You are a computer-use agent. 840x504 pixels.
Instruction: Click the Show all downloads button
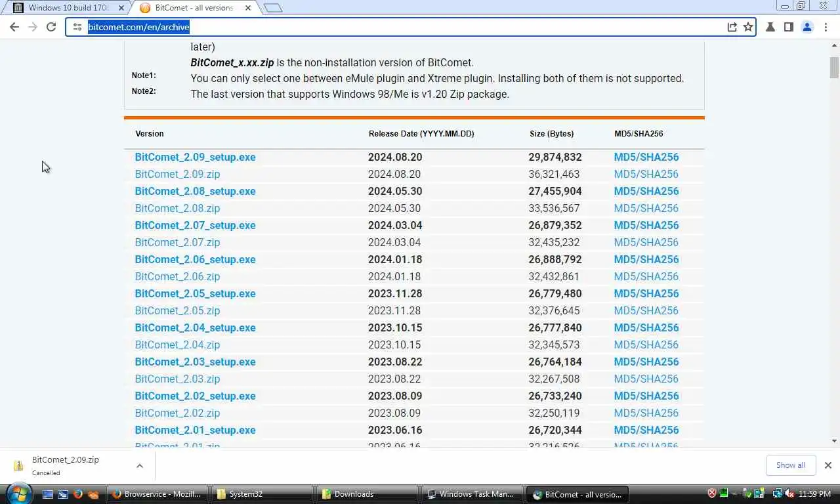click(x=790, y=465)
